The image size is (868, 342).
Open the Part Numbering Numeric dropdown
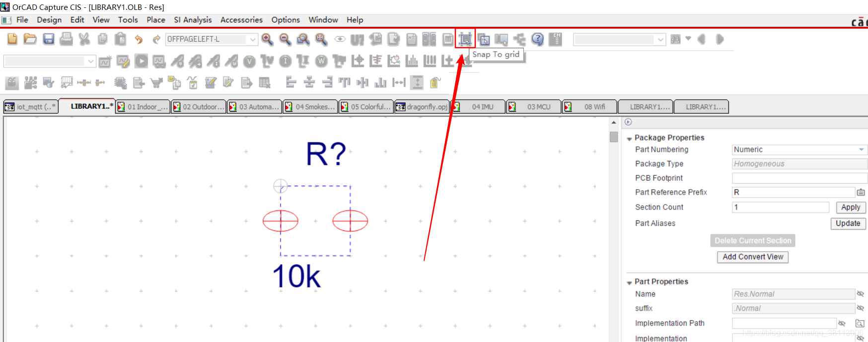861,149
